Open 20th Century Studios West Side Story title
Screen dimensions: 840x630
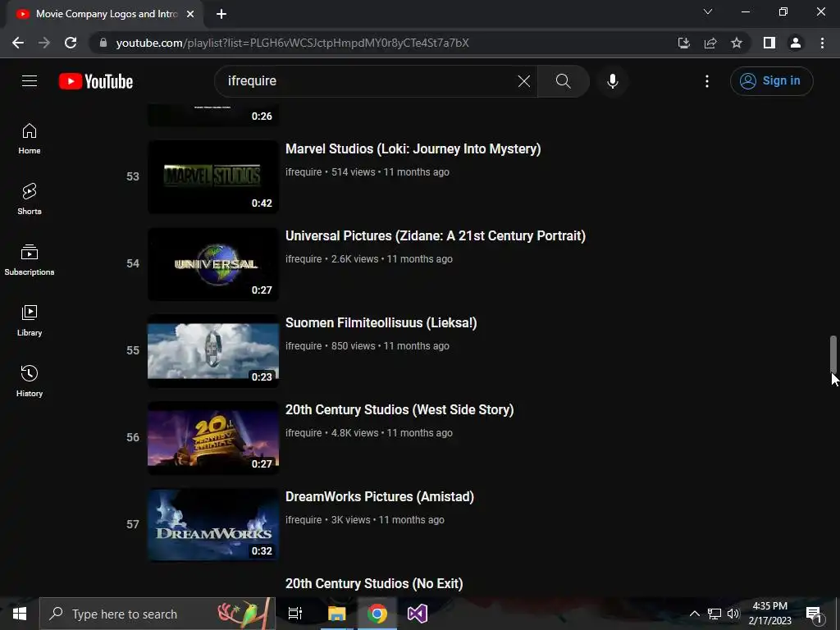coord(399,410)
